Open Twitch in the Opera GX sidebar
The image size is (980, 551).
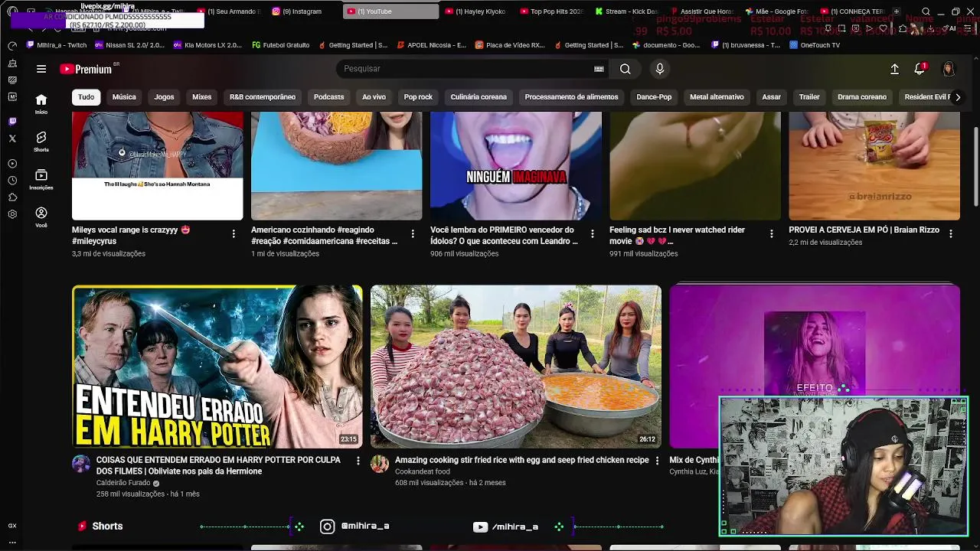click(x=12, y=122)
